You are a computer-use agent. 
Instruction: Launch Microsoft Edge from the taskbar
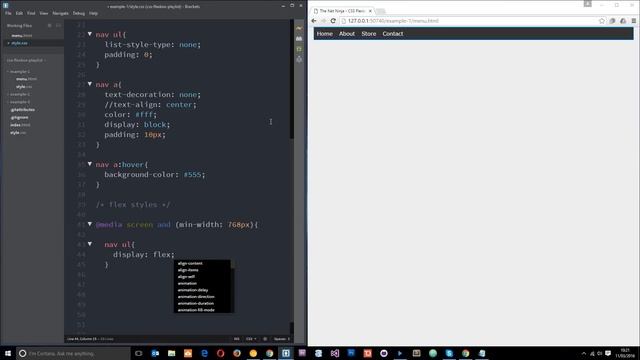coord(204,353)
